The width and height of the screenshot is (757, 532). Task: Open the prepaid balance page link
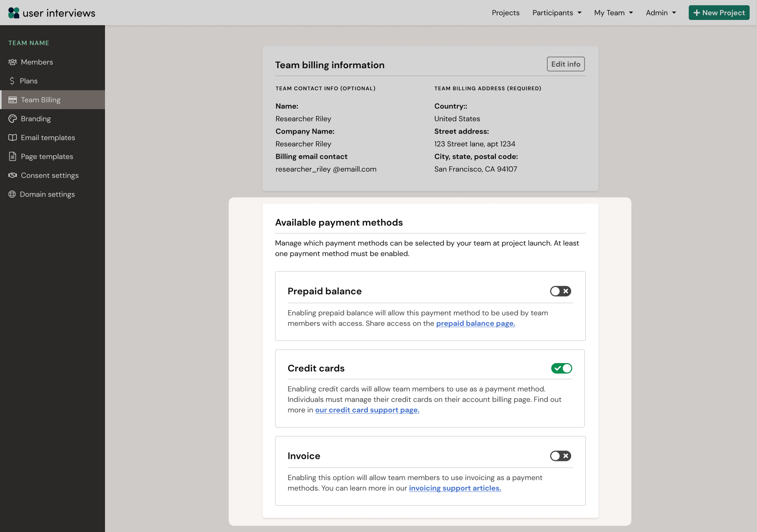[x=475, y=323]
